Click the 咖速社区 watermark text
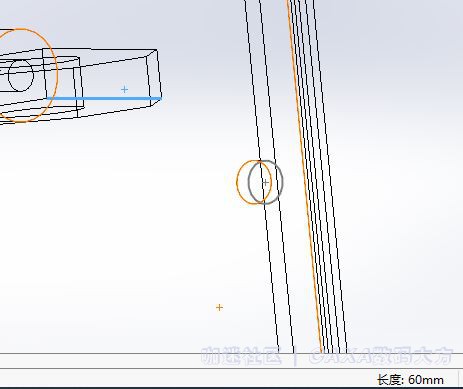 (x=241, y=356)
